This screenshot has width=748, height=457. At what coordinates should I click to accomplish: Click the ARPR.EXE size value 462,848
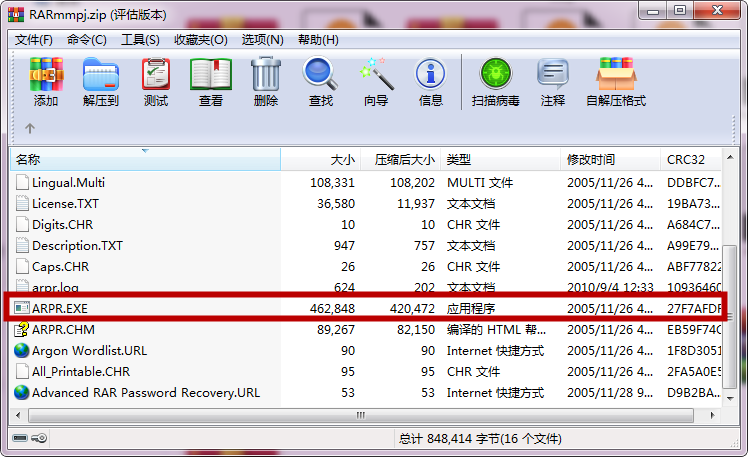click(332, 308)
